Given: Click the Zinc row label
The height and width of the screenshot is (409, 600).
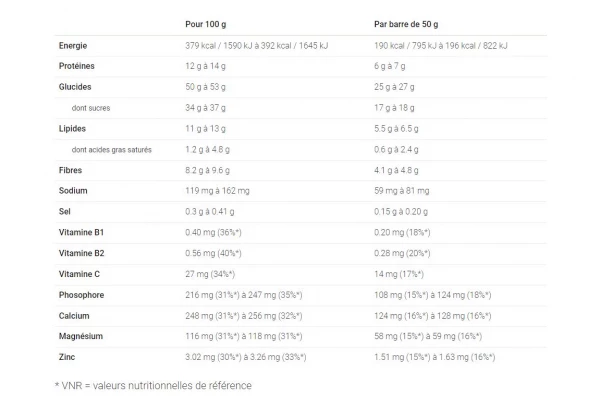Looking at the screenshot, I should click(68, 357).
